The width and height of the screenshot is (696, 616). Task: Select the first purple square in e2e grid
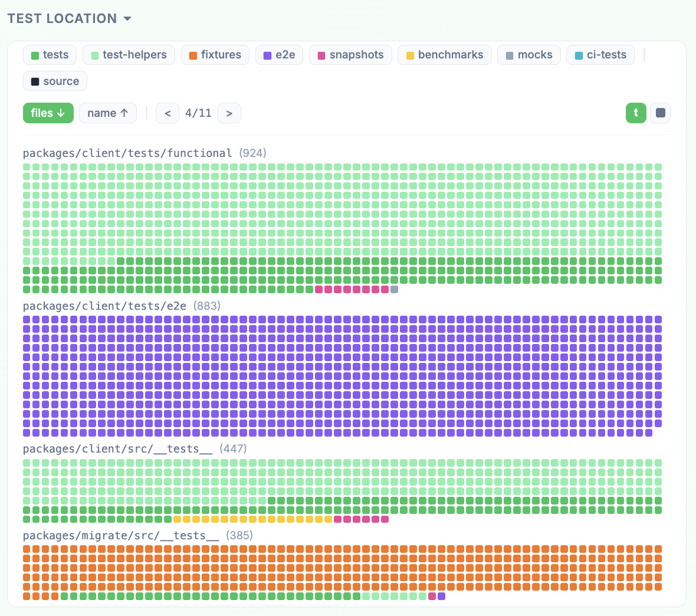[27, 319]
